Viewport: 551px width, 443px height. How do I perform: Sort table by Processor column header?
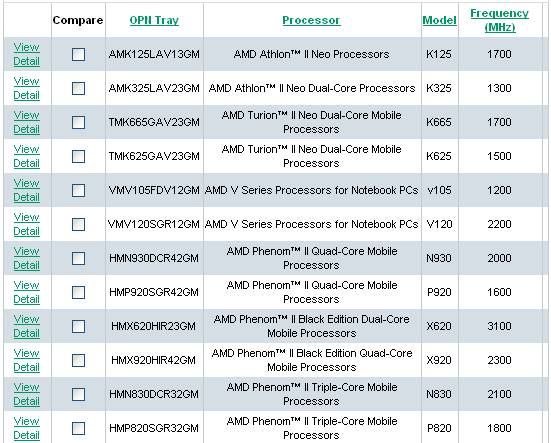[311, 20]
